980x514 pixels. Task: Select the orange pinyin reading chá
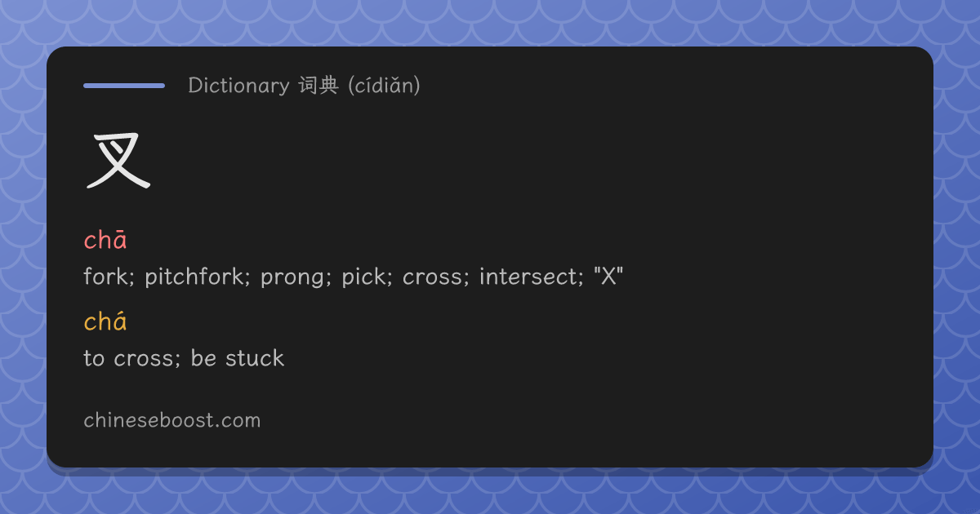coord(105,322)
